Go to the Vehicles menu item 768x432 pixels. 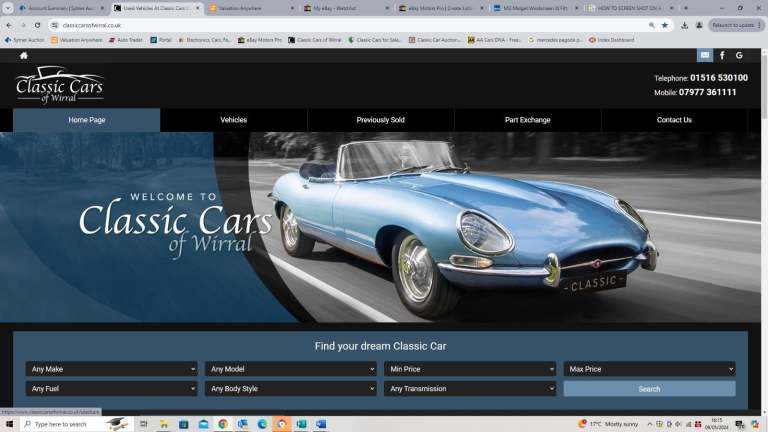(233, 120)
